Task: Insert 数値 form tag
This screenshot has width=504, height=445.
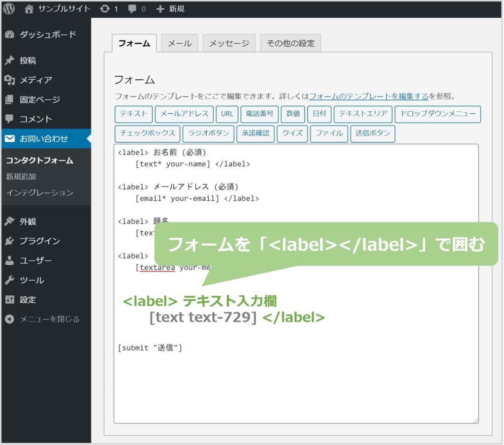Action: 293,114
